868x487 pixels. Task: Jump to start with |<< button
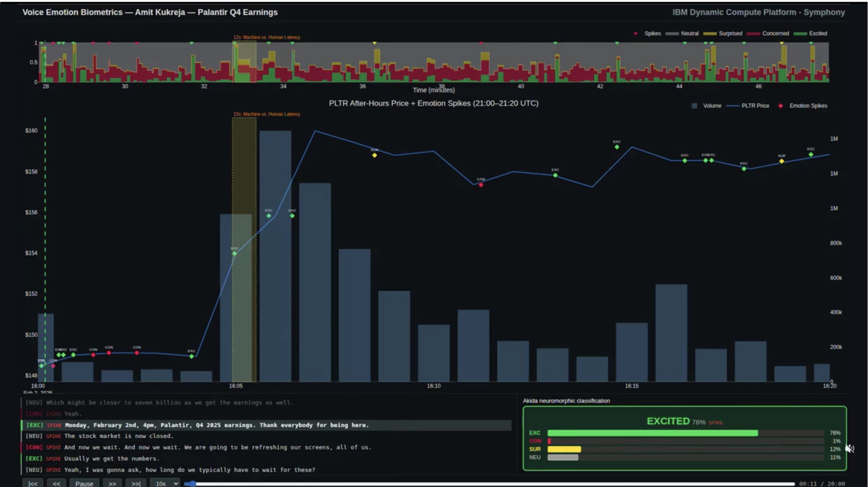[x=33, y=483]
